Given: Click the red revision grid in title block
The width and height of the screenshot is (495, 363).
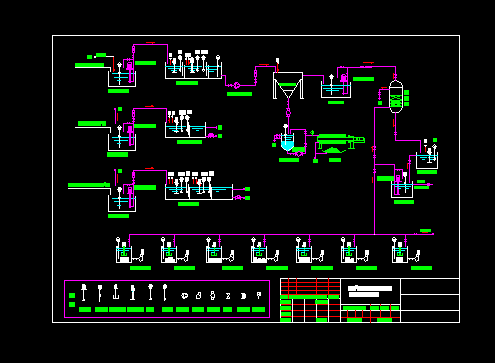Looking at the screenshot, I should coord(310,287).
